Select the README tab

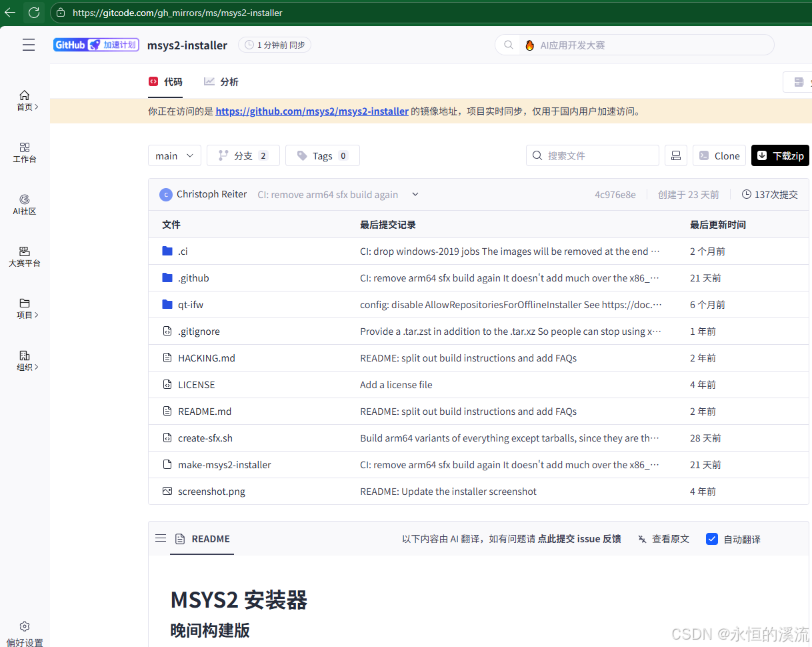point(202,539)
